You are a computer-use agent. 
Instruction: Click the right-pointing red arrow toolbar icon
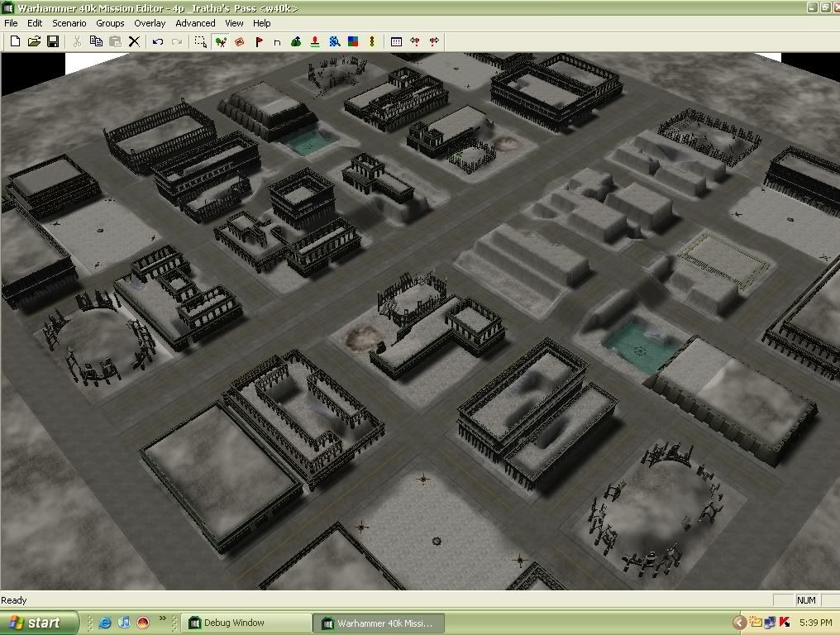coord(434,41)
